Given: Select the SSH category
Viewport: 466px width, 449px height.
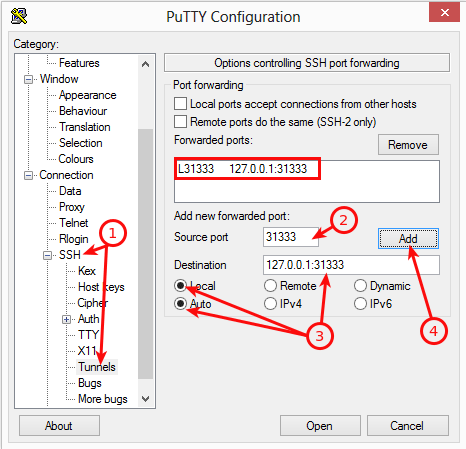Looking at the screenshot, I should (x=70, y=255).
